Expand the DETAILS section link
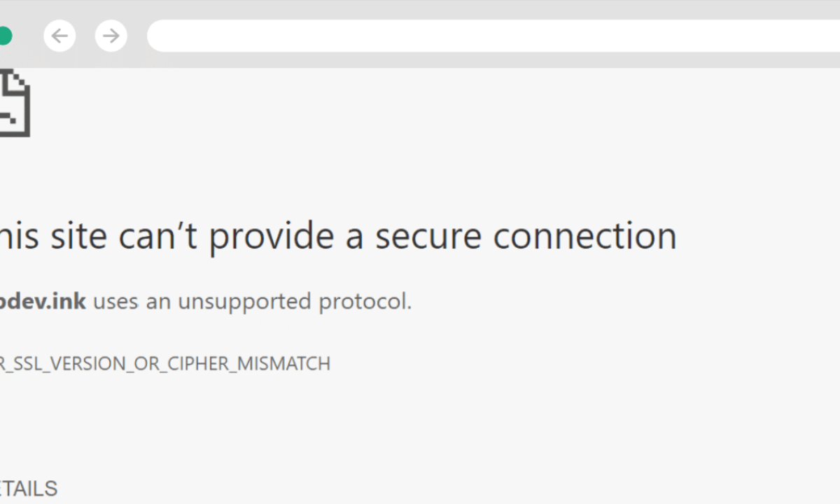840x504 pixels. [29, 488]
